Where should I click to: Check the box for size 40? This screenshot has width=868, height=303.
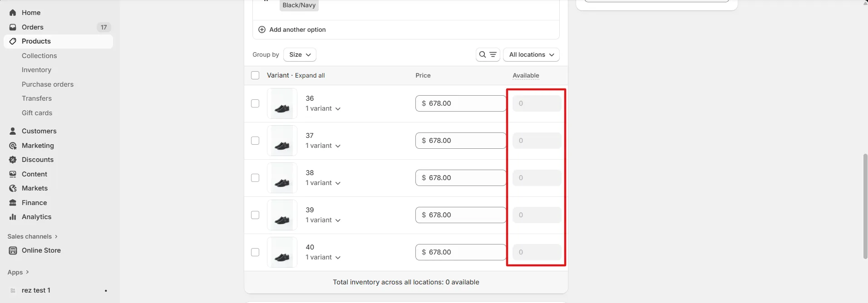[x=255, y=252]
